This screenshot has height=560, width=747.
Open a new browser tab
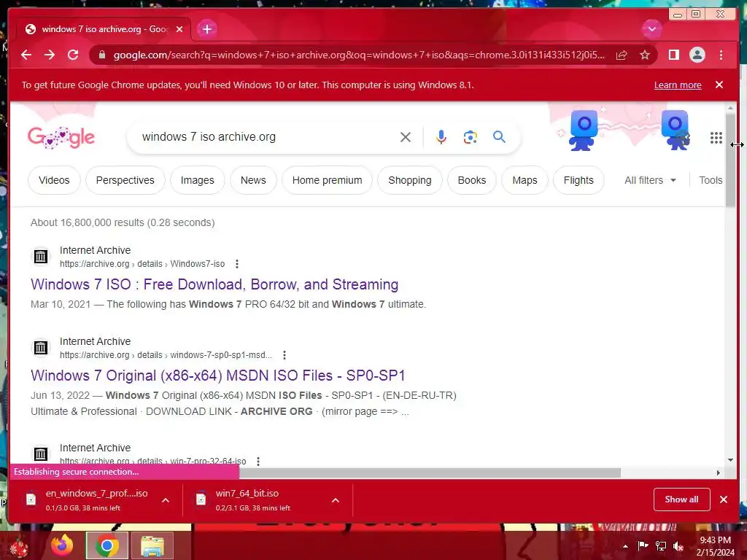click(206, 29)
